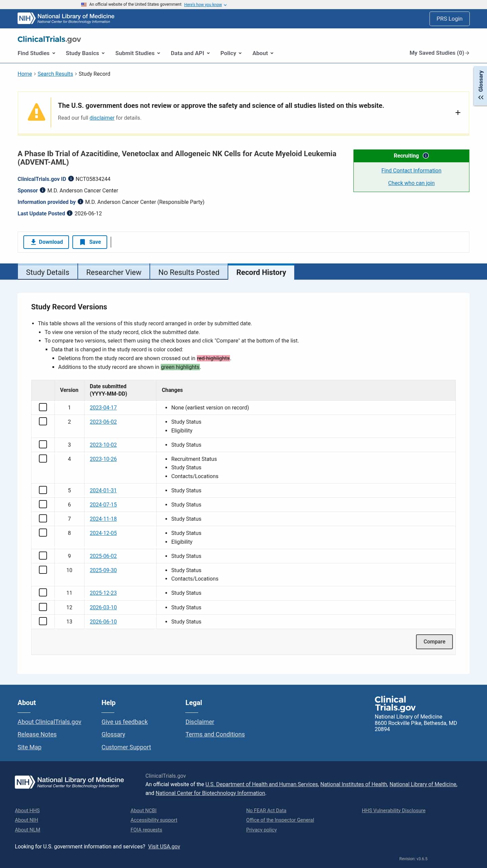
Task: Open the Data and API dropdown
Action: (x=190, y=53)
